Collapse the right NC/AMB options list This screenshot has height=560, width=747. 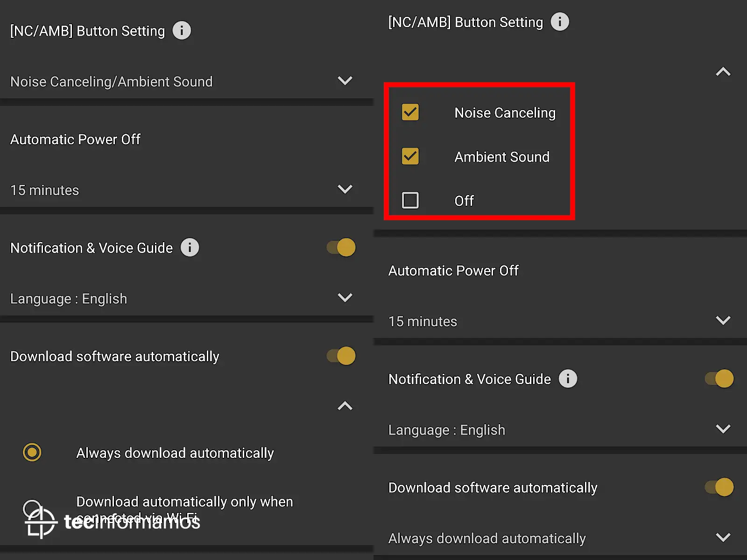coord(723,72)
